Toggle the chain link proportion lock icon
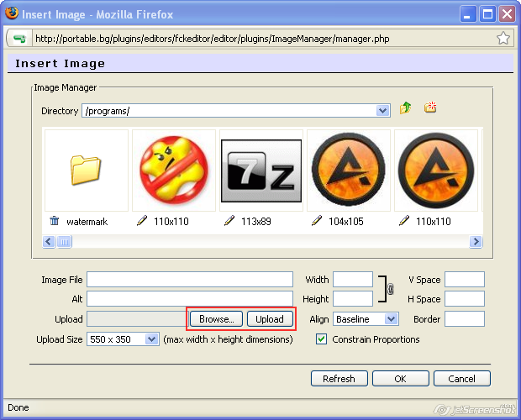The image size is (521, 420). click(x=391, y=289)
